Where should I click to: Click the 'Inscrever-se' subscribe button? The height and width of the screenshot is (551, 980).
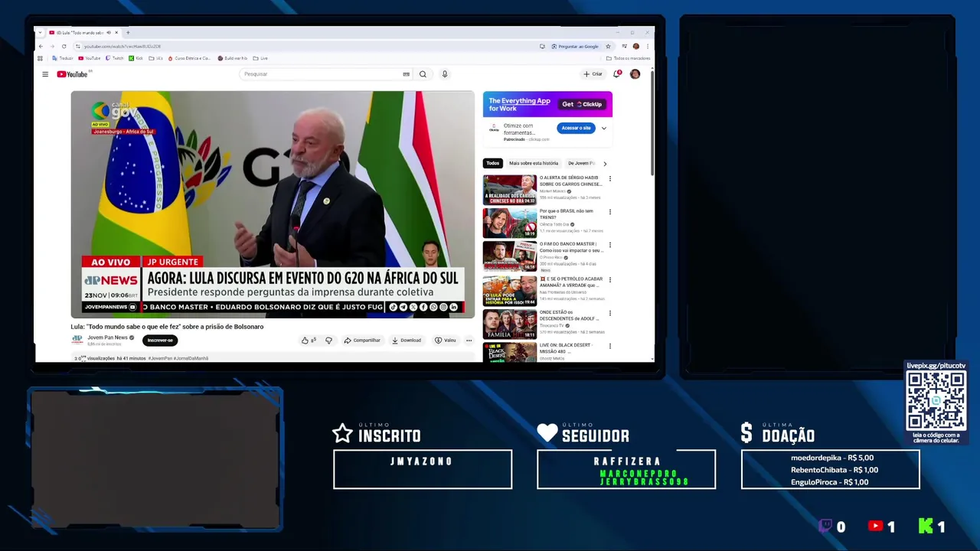point(160,341)
